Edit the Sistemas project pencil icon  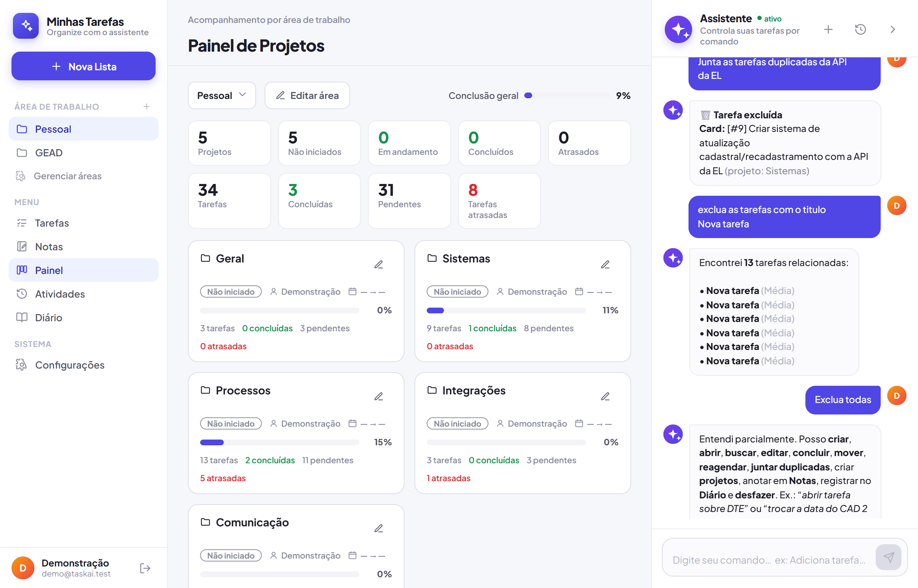pyautogui.click(x=605, y=264)
